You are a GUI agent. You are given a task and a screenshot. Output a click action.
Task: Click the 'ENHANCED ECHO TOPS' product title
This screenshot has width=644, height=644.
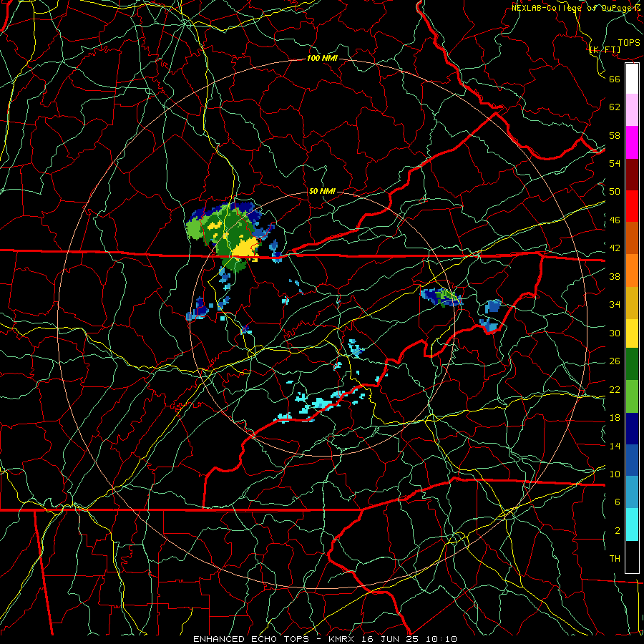(x=250, y=639)
